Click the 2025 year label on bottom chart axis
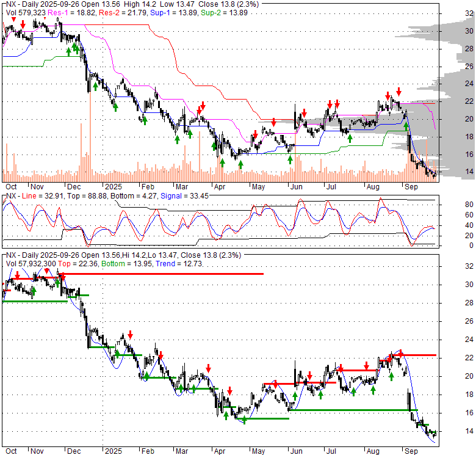Screen dimensions: 476x455 click(x=114, y=451)
